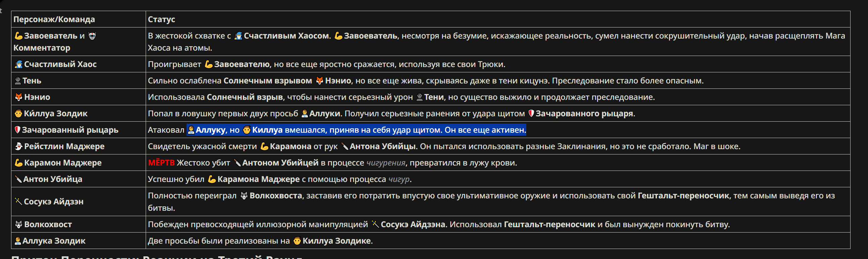Screen dimensions: 868x259
Task: Click the word Атаковал in Зачарованный рыцарь status
Action: 166,130
